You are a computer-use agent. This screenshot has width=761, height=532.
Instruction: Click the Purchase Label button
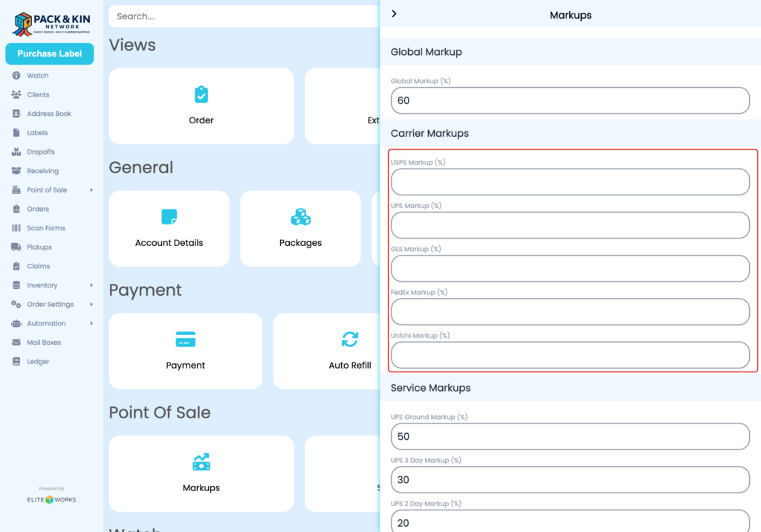tap(49, 54)
